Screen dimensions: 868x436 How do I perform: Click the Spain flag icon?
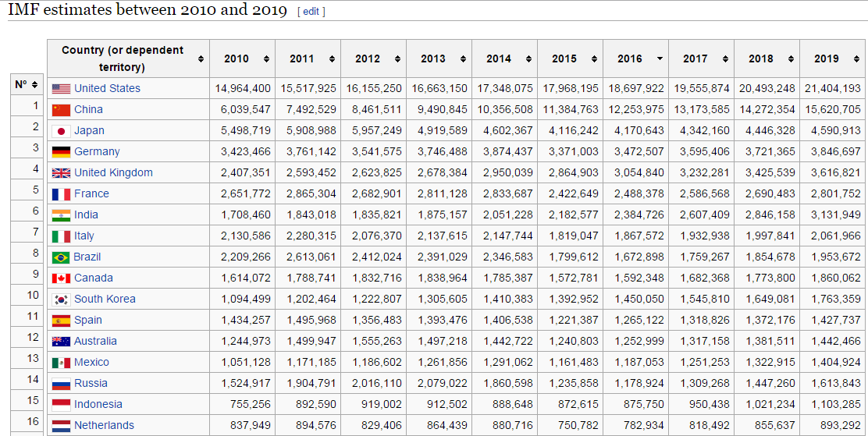tap(61, 321)
